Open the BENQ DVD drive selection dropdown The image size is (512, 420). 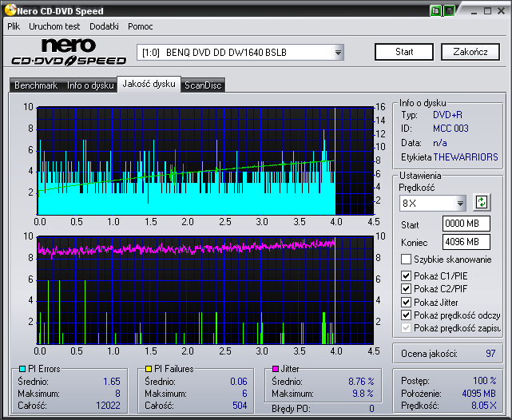tap(338, 53)
